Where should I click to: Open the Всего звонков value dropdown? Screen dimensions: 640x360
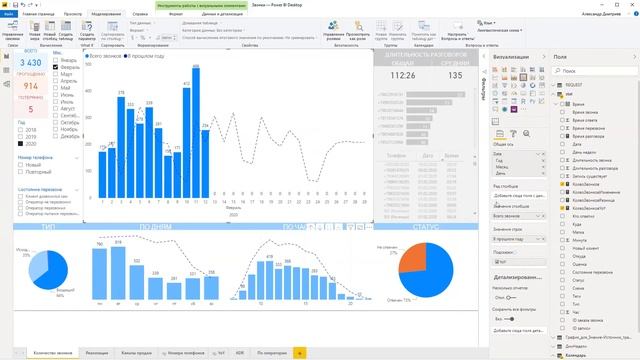point(538,216)
